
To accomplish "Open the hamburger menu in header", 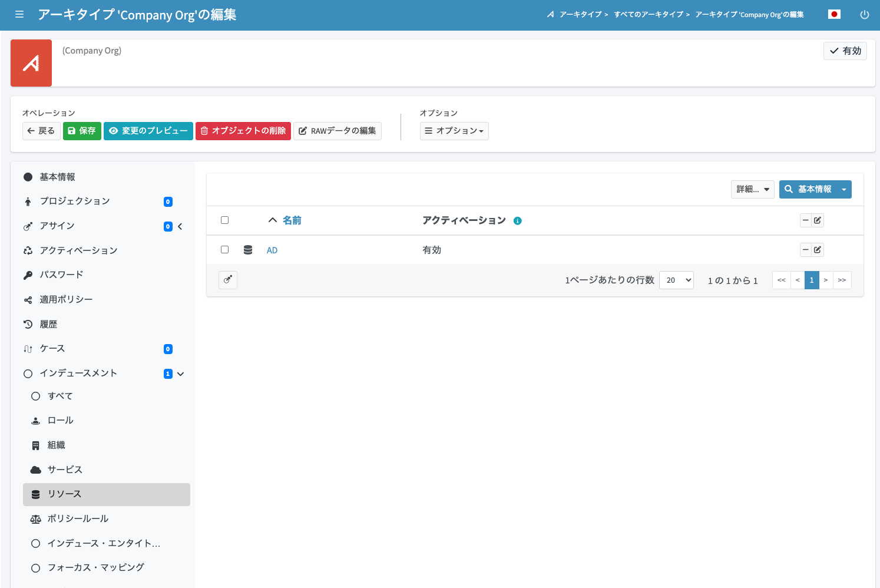I will pyautogui.click(x=19, y=14).
